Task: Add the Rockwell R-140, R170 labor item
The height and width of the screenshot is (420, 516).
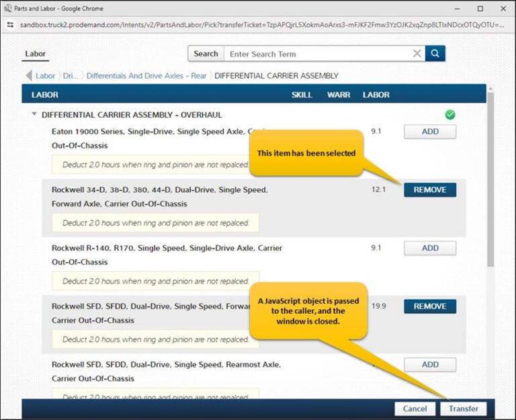Action: (429, 248)
